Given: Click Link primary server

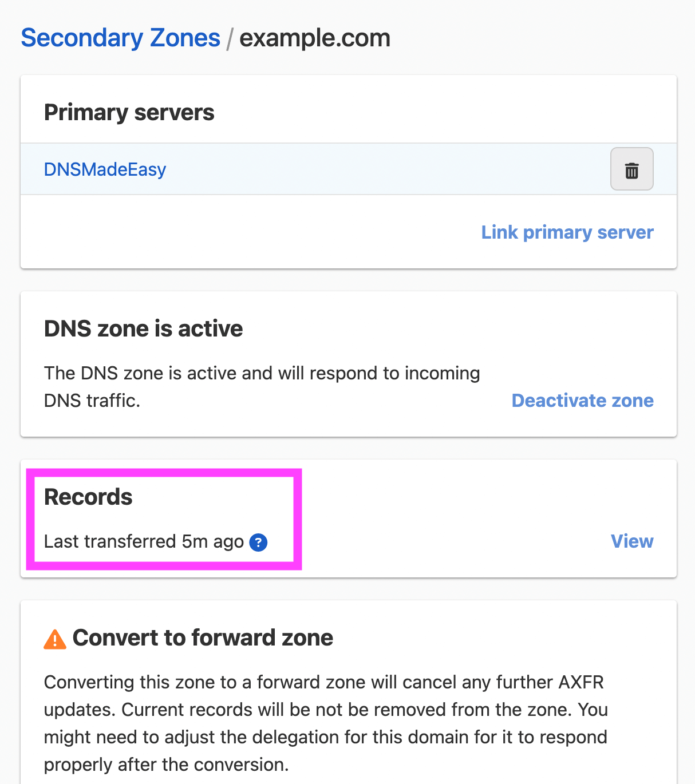Looking at the screenshot, I should [x=566, y=232].
